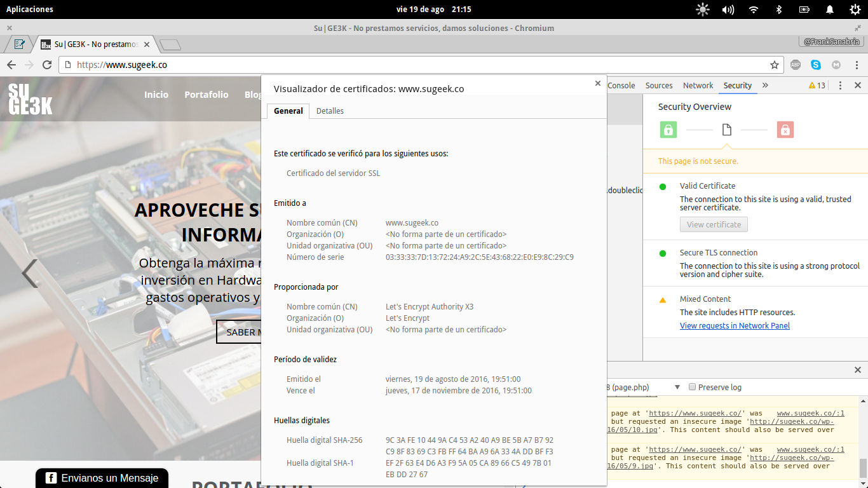Close the certificate viewer dialog
This screenshot has width=868, height=488.
click(x=597, y=83)
